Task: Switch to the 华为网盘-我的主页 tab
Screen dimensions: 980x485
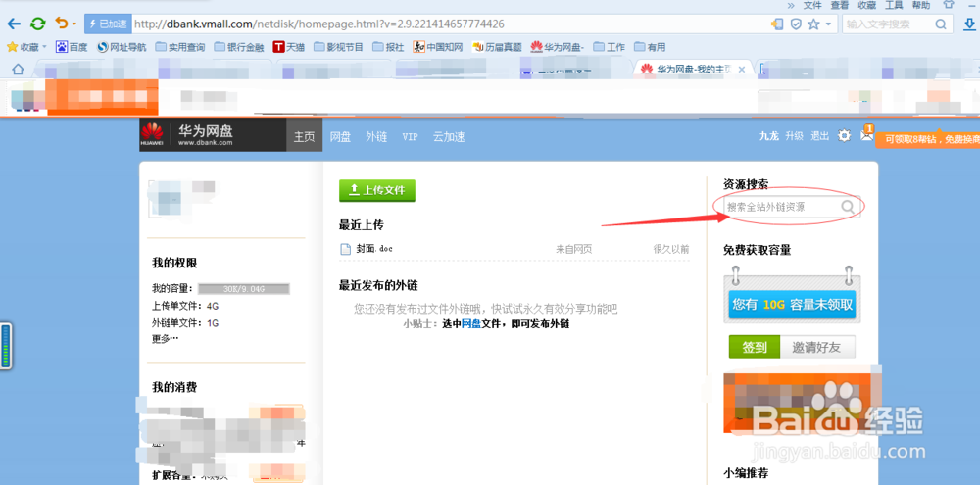Action: 692,70
